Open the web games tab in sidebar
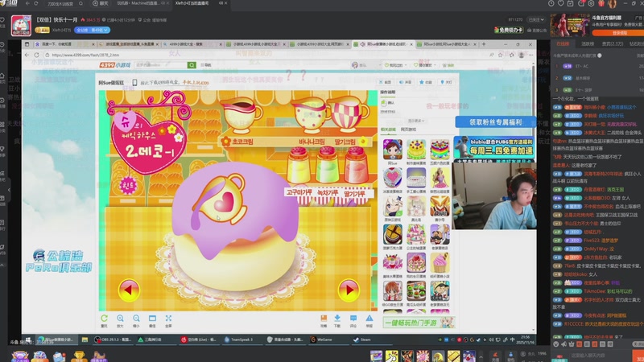The height and width of the screenshot is (362, 644). pyautogui.click(x=408, y=130)
